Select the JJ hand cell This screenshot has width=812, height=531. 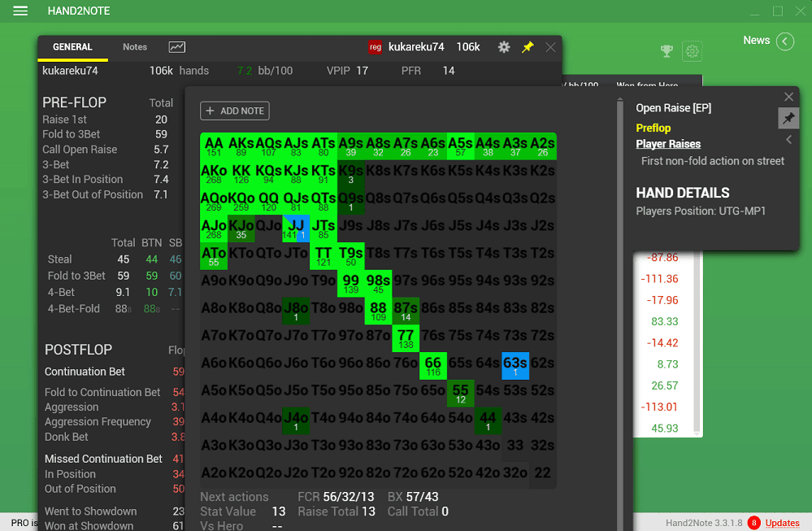point(296,229)
